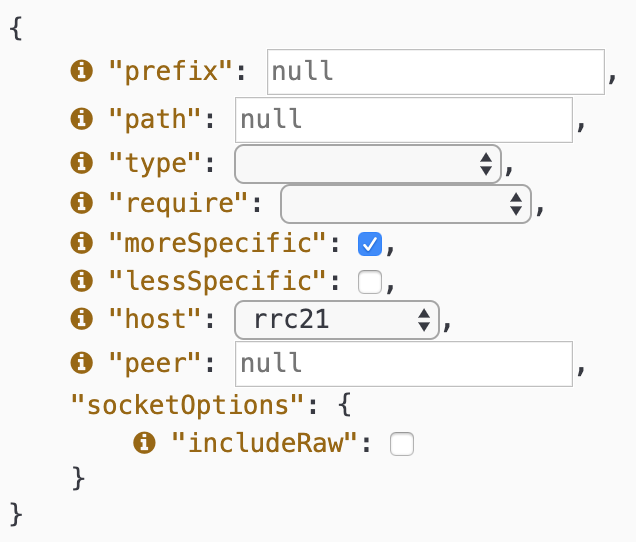Click the info icon beside "require"
Screen dimensions: 636x542
click(x=82, y=202)
